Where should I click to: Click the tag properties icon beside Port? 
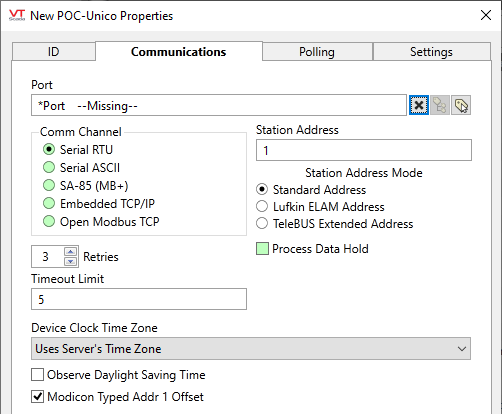click(461, 105)
